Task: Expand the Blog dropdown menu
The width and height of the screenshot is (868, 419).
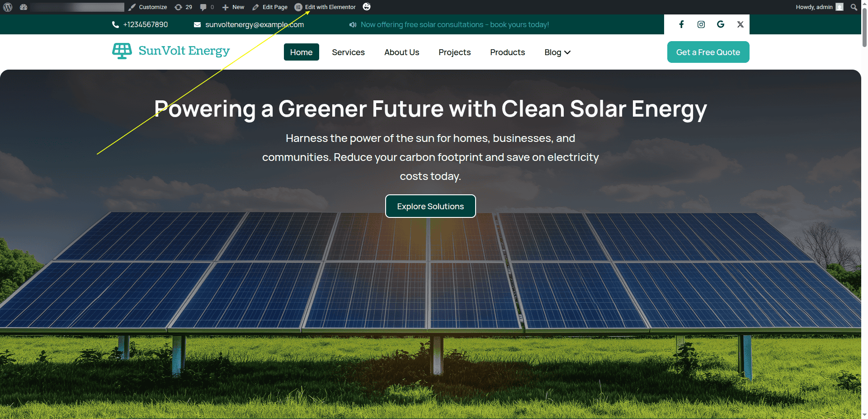Action: [557, 52]
